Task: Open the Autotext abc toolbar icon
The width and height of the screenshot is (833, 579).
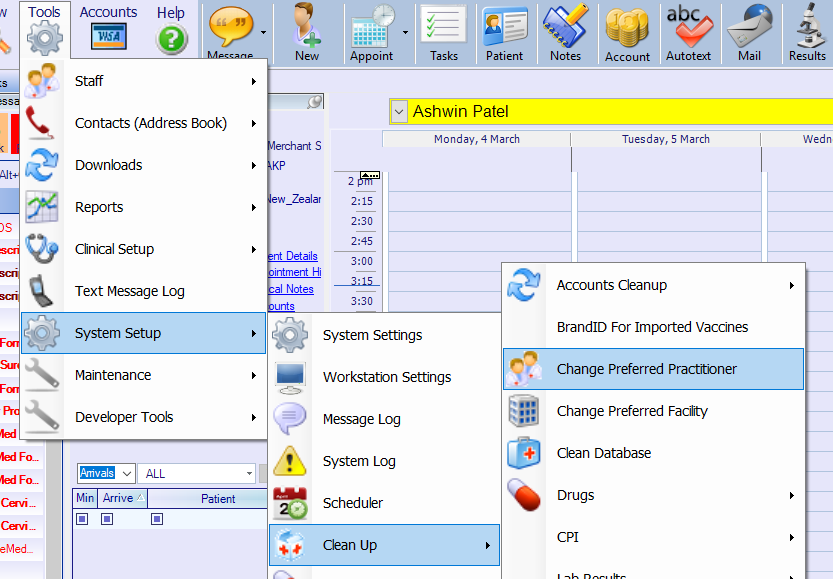Action: [689, 27]
